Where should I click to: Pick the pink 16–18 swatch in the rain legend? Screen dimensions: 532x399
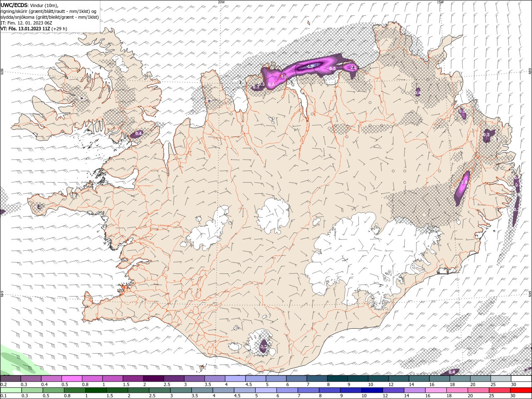[x=436, y=390]
